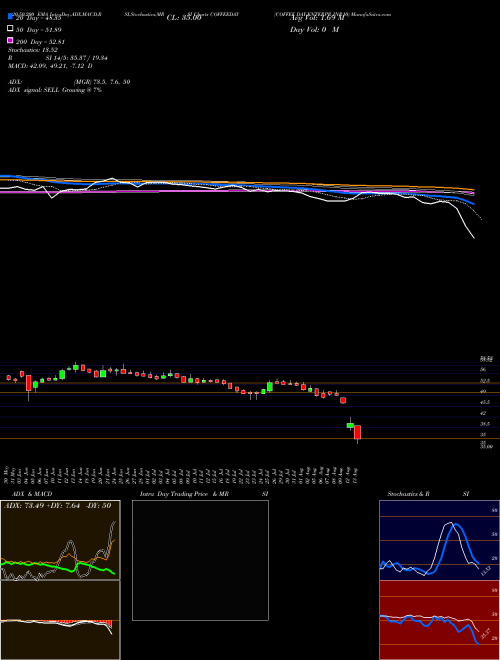Click the 'Day Vol: 0 M' label
Viewport: 500px width, 660px height.
[314, 30]
